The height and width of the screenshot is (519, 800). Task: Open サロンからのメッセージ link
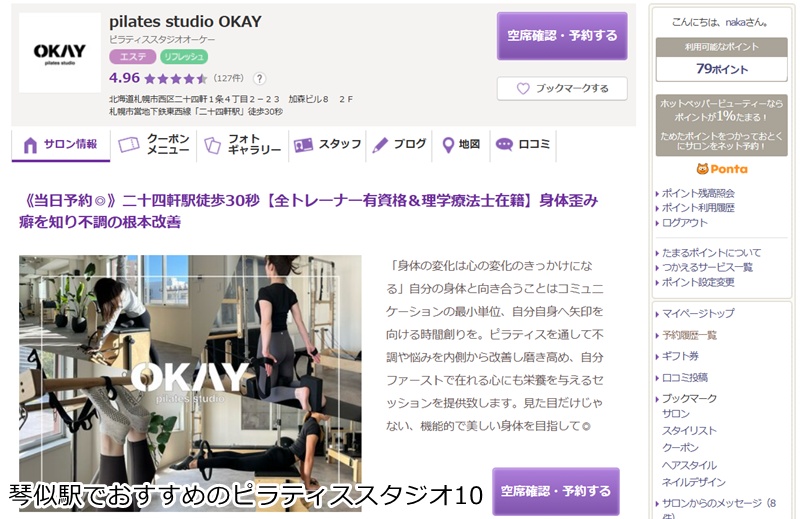pyautogui.click(x=719, y=508)
